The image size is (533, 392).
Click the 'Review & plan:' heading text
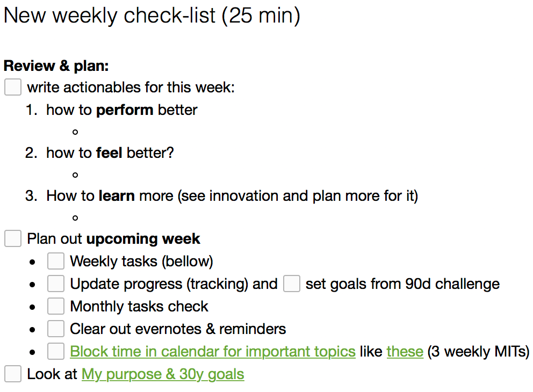point(56,66)
